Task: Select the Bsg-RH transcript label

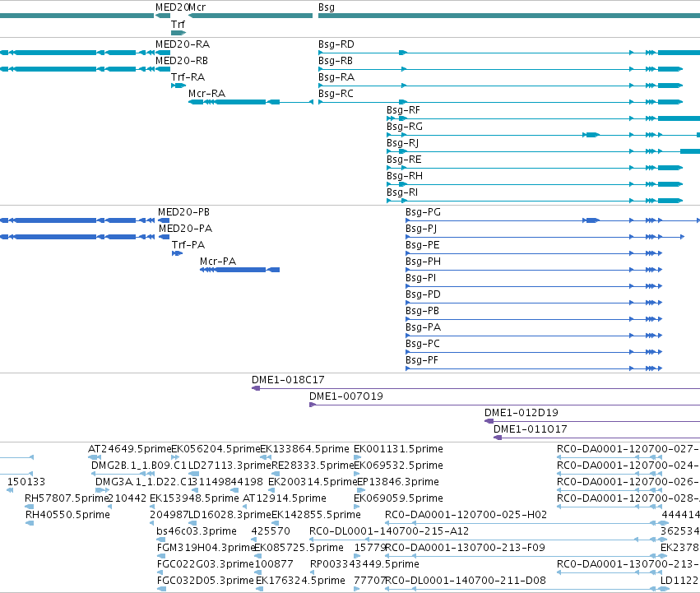Action: tap(405, 176)
